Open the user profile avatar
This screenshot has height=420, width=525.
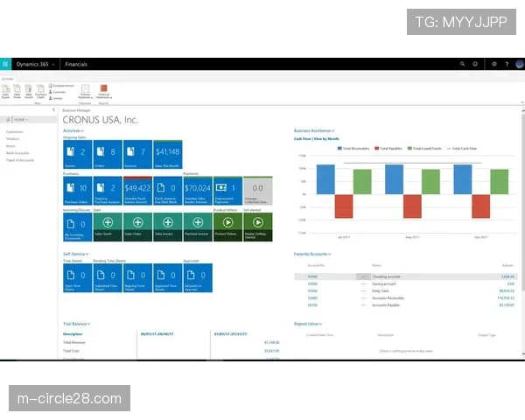pos(519,64)
